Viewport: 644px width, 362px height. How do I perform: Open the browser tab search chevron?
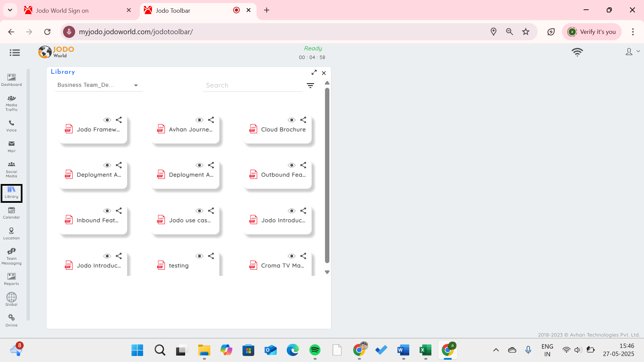10,10
